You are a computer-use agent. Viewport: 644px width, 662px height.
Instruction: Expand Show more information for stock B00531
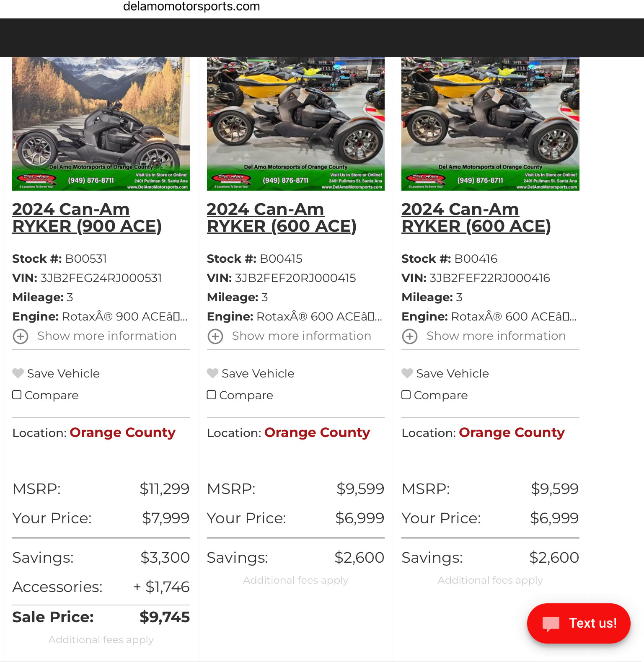[107, 336]
